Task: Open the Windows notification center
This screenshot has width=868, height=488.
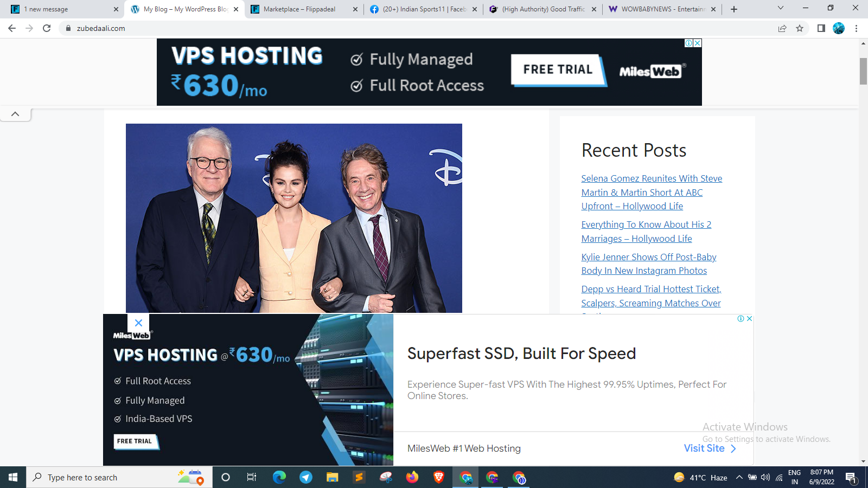Action: coord(851,477)
